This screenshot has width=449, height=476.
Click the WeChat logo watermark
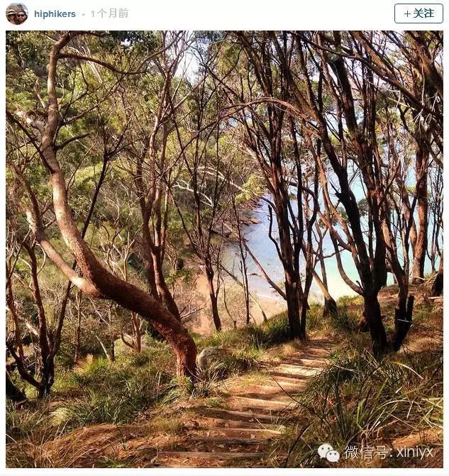328,453
